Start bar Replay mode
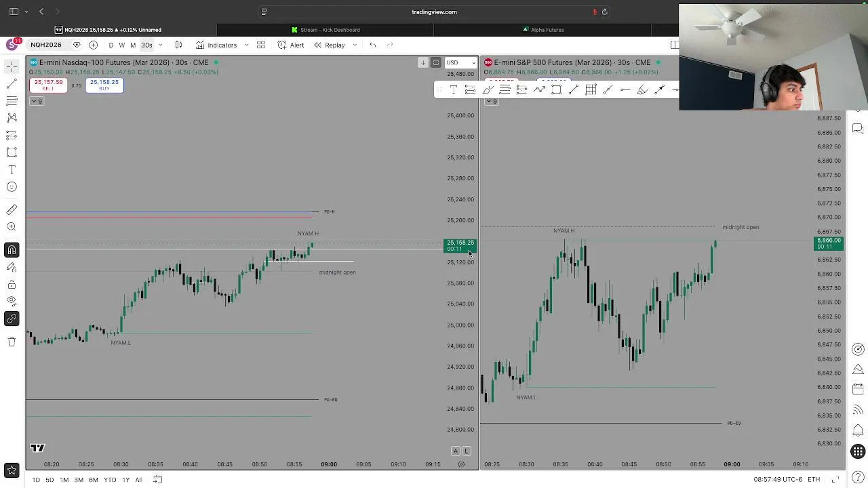 [329, 45]
